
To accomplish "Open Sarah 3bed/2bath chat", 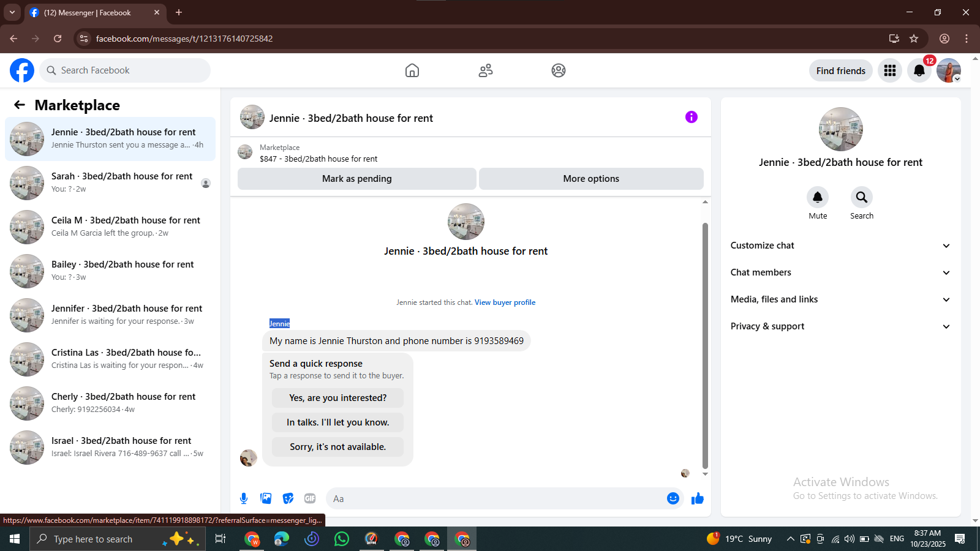I will 110,183.
